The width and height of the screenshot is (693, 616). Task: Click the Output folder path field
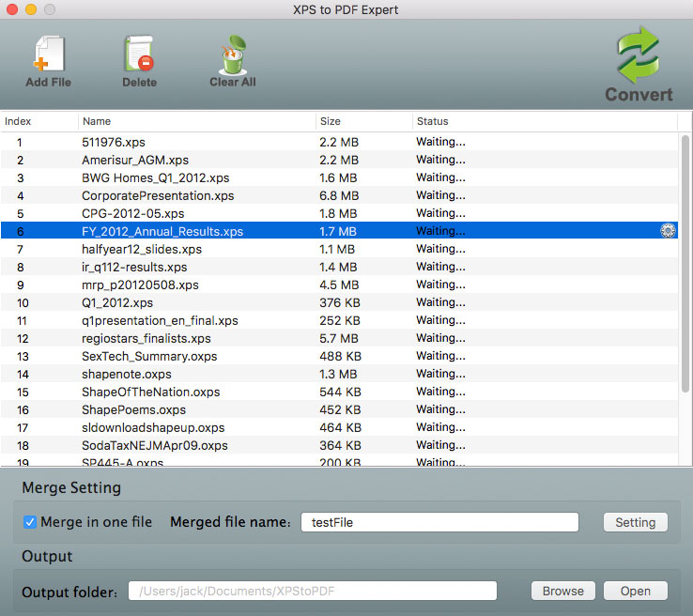313,592
